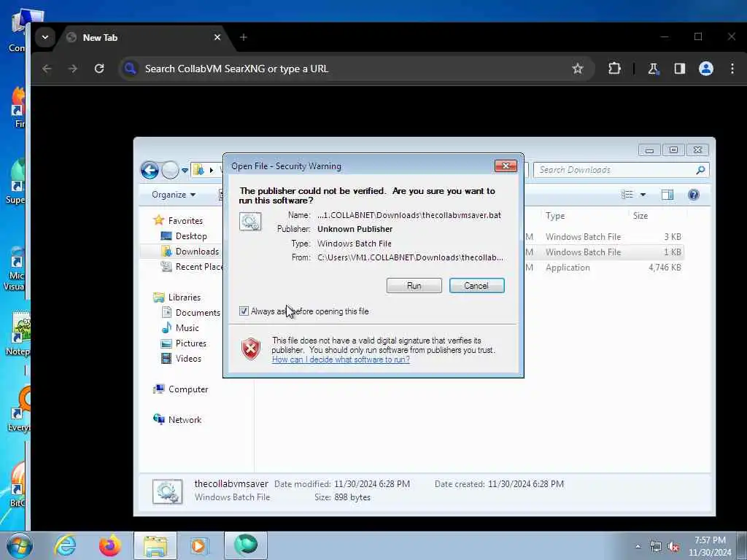Toggle the Chrome side panel icon
The image size is (747, 560).
679,69
